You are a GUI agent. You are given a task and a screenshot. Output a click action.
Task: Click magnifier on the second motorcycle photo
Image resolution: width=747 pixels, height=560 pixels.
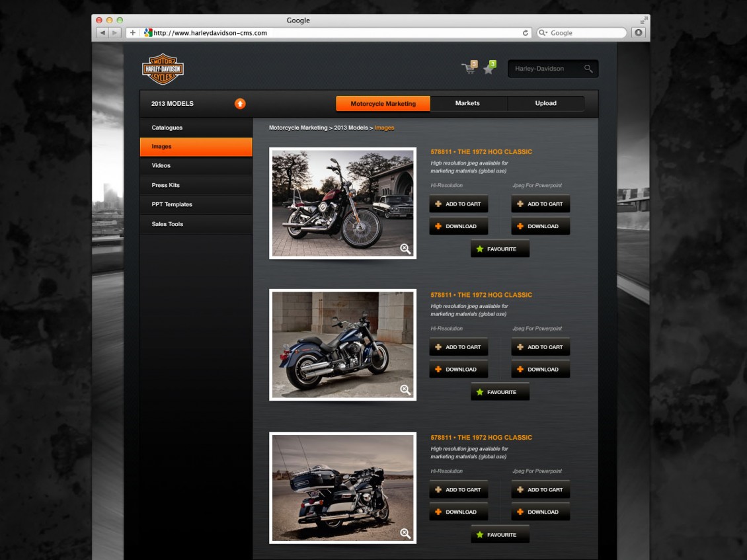405,390
